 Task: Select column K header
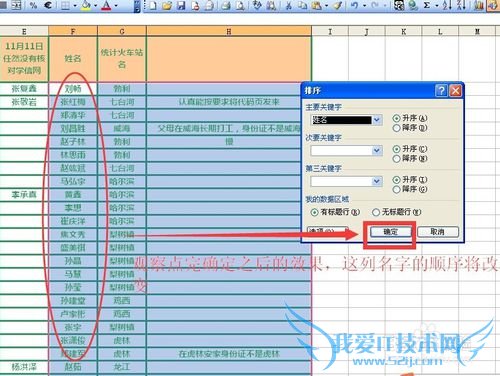(x=403, y=32)
